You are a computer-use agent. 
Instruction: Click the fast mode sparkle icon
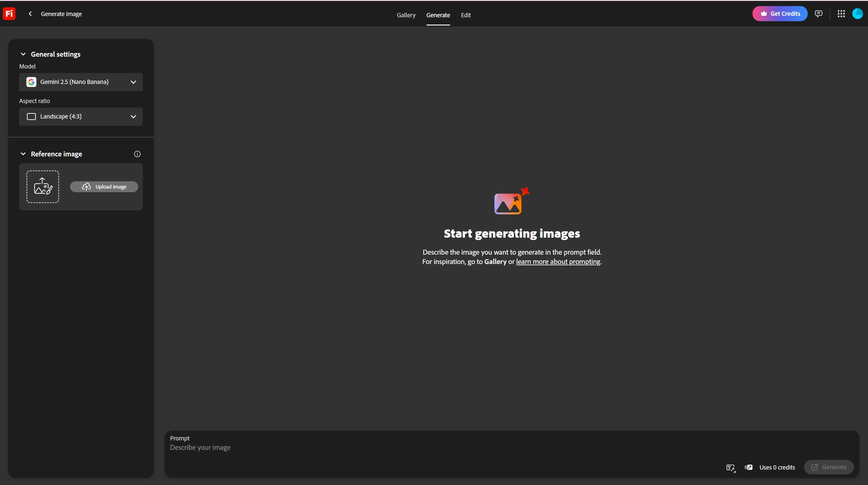[749, 467]
